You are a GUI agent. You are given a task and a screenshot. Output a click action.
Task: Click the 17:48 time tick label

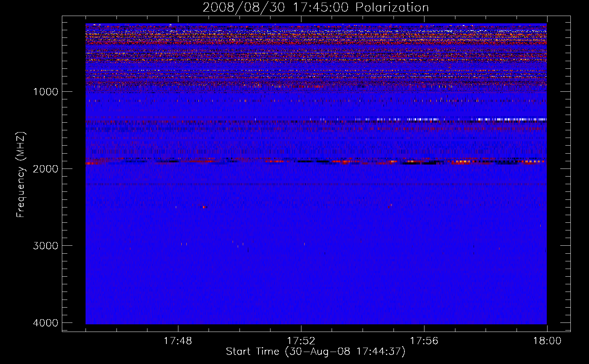[178, 341]
